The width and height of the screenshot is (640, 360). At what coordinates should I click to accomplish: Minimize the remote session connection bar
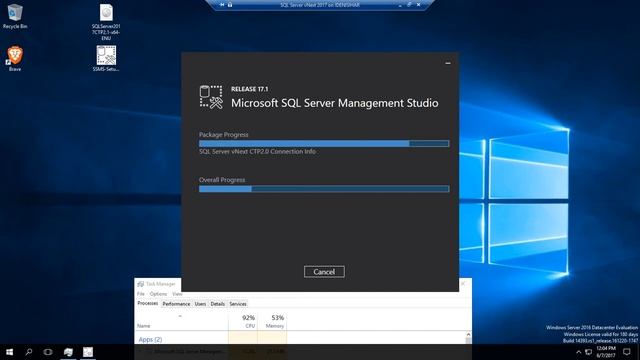[x=400, y=5]
